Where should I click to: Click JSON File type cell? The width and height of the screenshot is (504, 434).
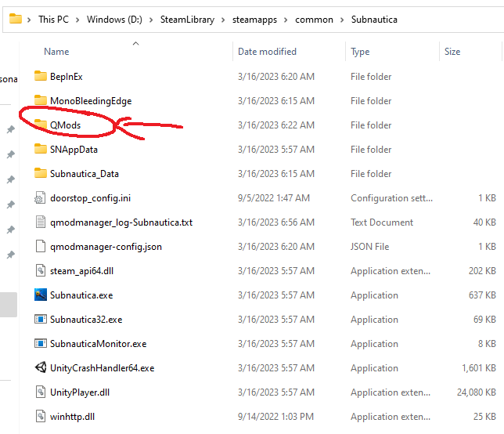tap(369, 247)
